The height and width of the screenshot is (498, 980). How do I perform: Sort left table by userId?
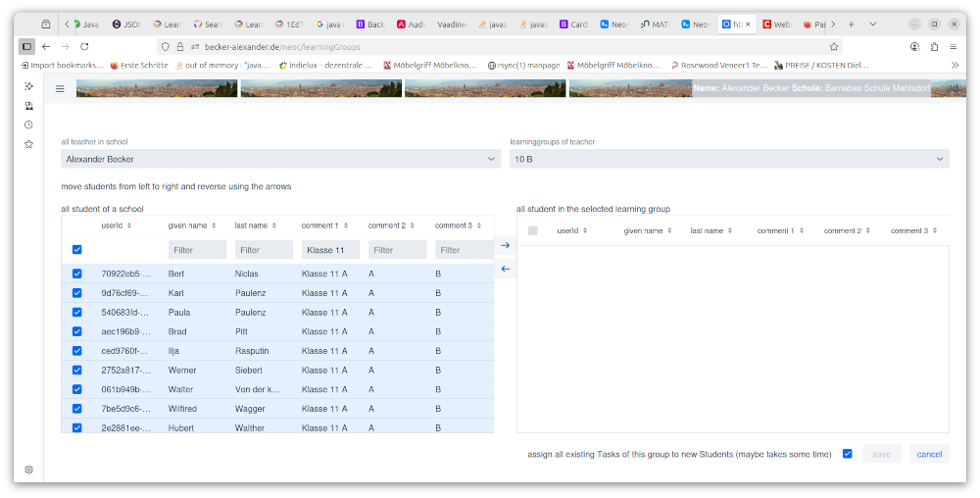pyautogui.click(x=117, y=225)
